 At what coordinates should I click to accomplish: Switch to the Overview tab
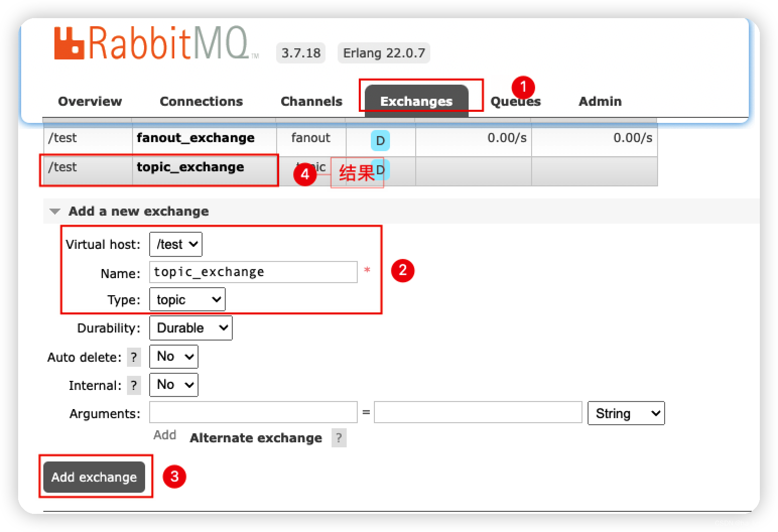point(90,101)
